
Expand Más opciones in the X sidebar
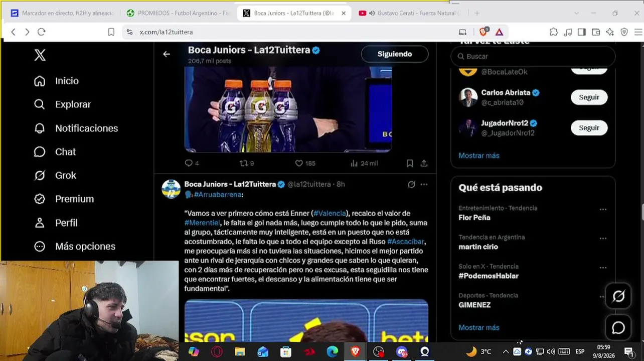point(75,246)
